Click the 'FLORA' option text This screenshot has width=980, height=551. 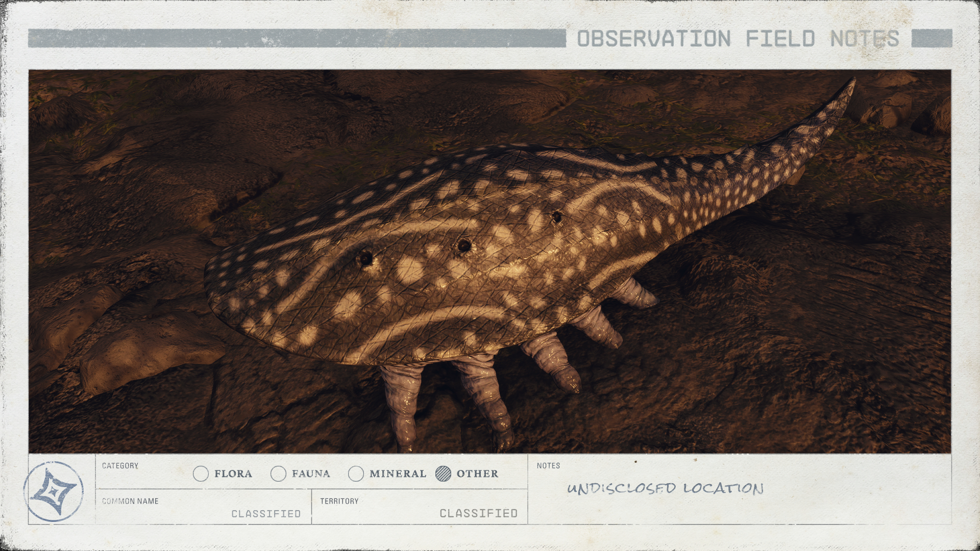point(233,474)
